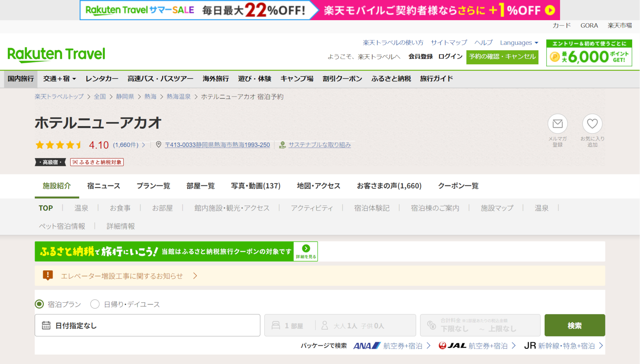Viewport: 640px width, 364px height.
Task: Enable ふるさと納税対象 tag filter
Action: pos(97,162)
